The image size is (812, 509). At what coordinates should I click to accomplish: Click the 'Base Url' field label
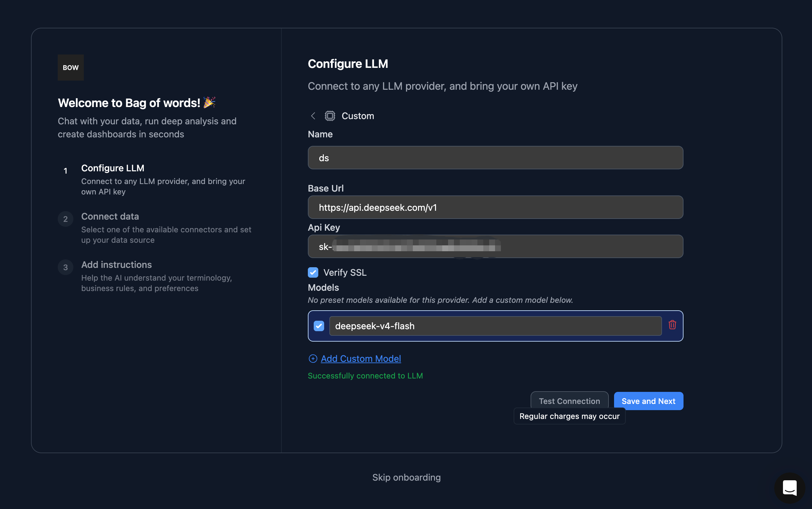(x=325, y=188)
